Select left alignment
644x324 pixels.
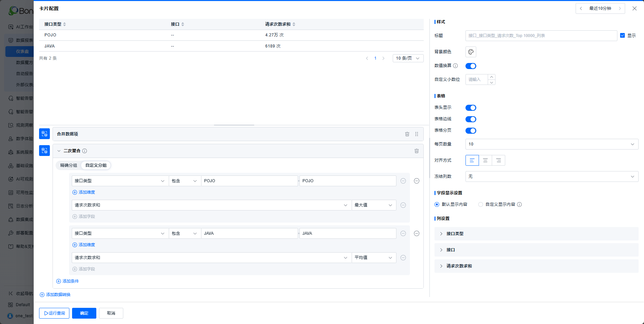[x=472, y=160]
